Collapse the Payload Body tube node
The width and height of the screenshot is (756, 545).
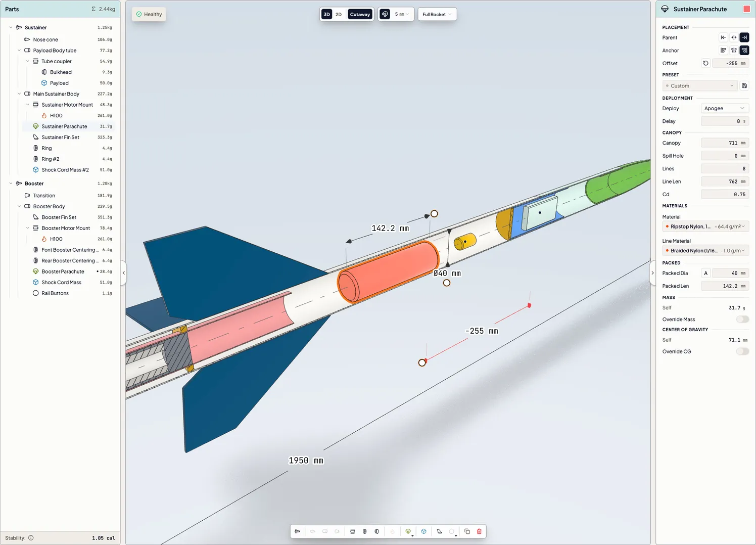click(x=19, y=51)
